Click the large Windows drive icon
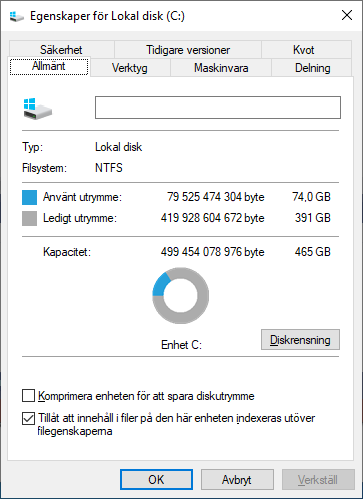Image resolution: width=363 pixels, height=499 pixels. pyautogui.click(x=38, y=108)
